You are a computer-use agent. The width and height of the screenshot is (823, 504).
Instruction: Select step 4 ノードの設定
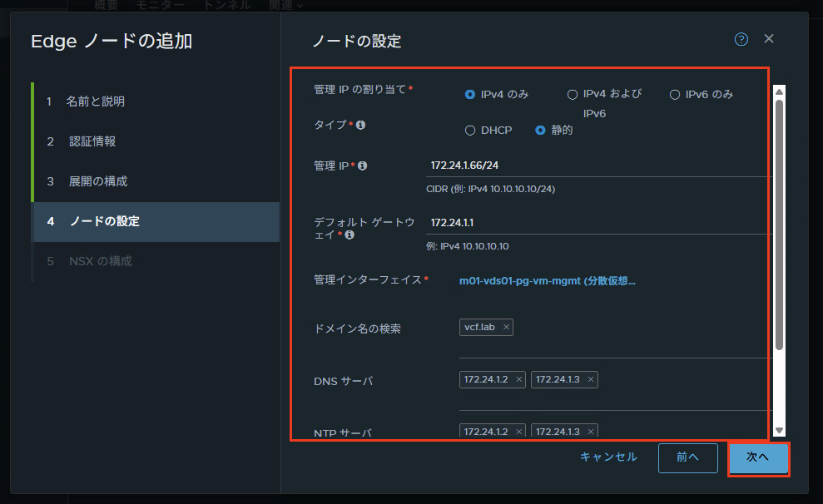click(156, 222)
